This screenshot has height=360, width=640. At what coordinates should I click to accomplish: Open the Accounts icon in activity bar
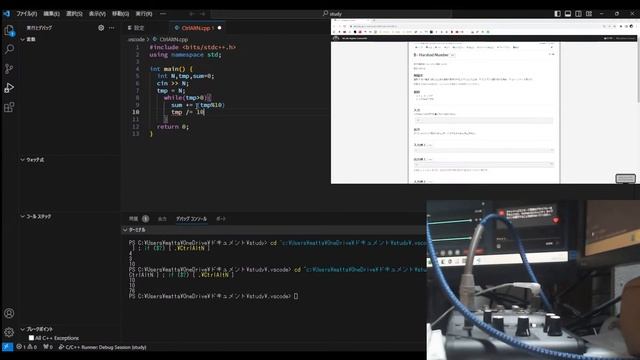pyautogui.click(x=9, y=313)
